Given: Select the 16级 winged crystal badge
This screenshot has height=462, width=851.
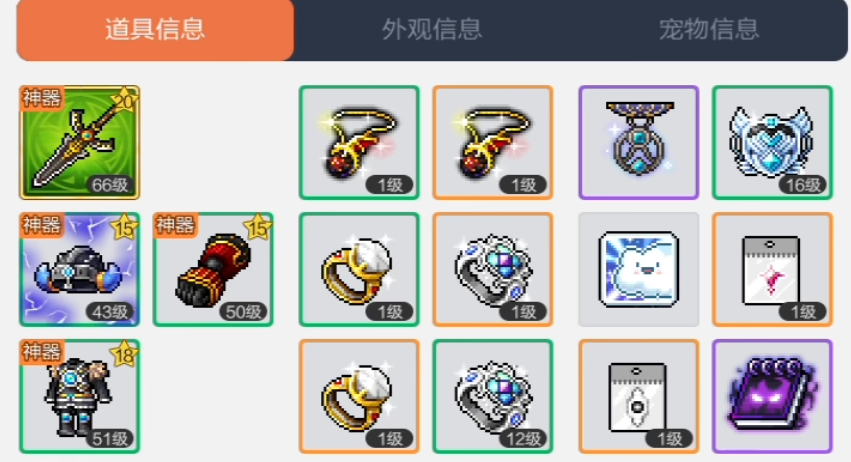Looking at the screenshot, I should tap(772, 142).
